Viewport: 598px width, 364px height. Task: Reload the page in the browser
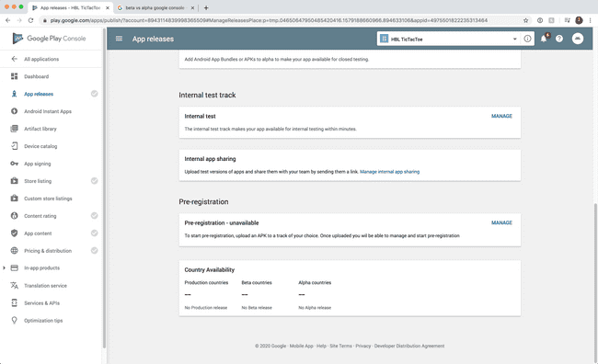[x=31, y=20]
